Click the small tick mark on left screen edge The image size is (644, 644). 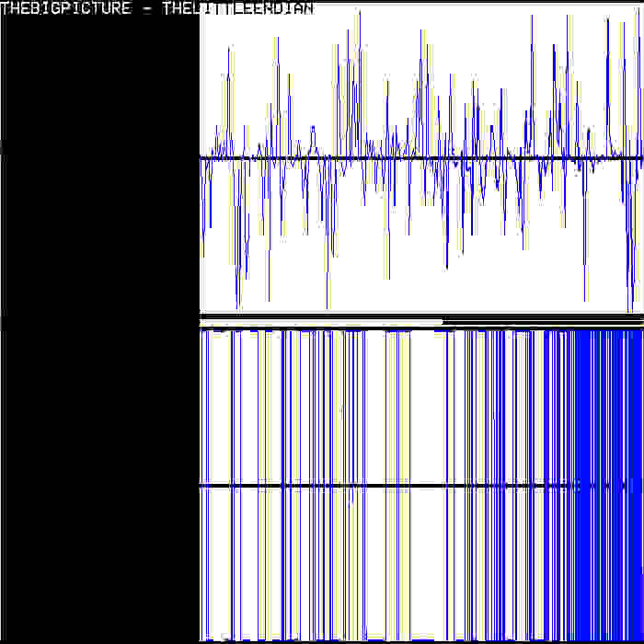click(1, 148)
